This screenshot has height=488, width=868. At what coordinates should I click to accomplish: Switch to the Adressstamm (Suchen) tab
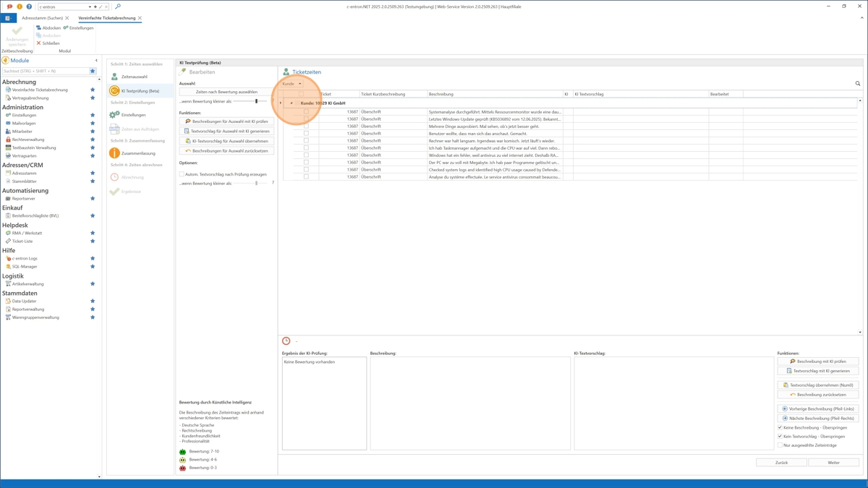click(x=42, y=18)
